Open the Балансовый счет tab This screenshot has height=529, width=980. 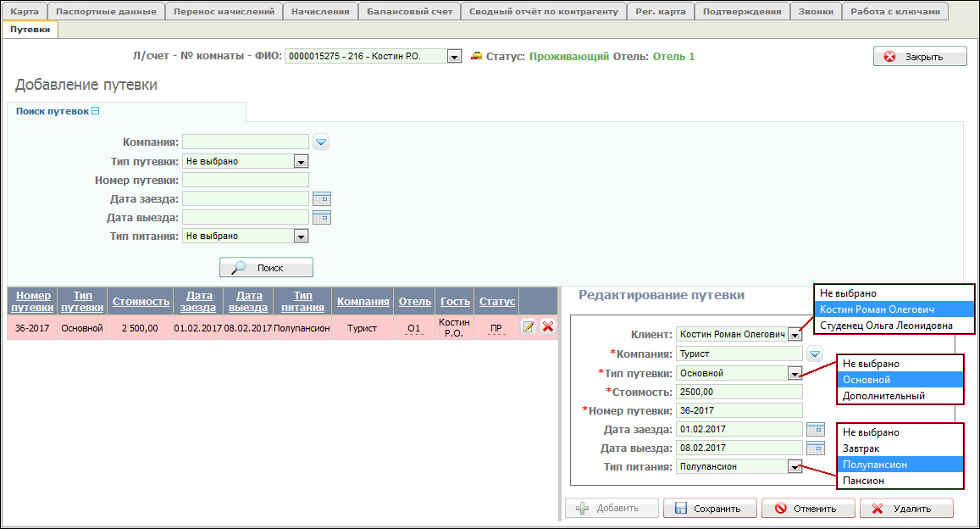[410, 12]
